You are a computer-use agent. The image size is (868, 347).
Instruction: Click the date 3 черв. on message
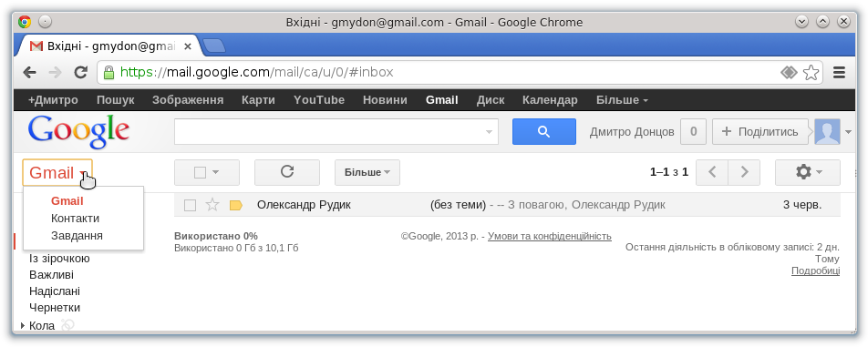[x=802, y=205]
